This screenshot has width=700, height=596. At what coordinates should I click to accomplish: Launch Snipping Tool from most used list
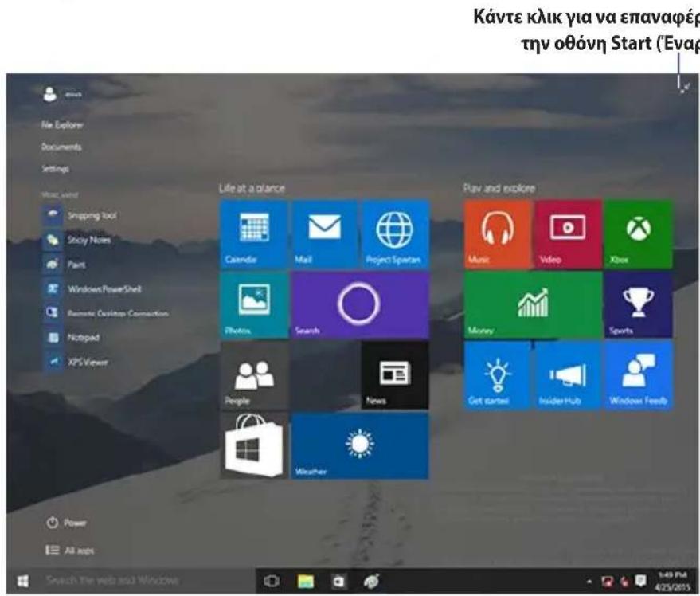coord(80,215)
